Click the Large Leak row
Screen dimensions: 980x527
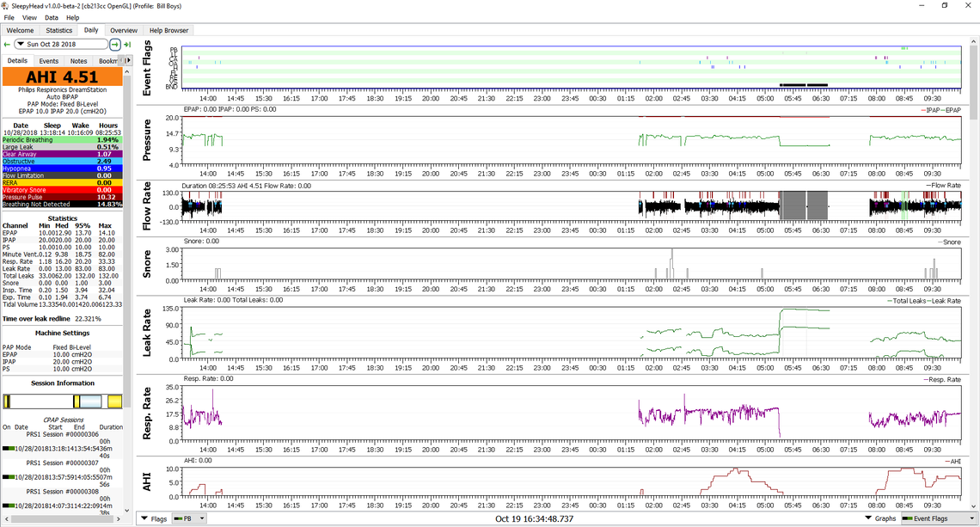coord(62,147)
